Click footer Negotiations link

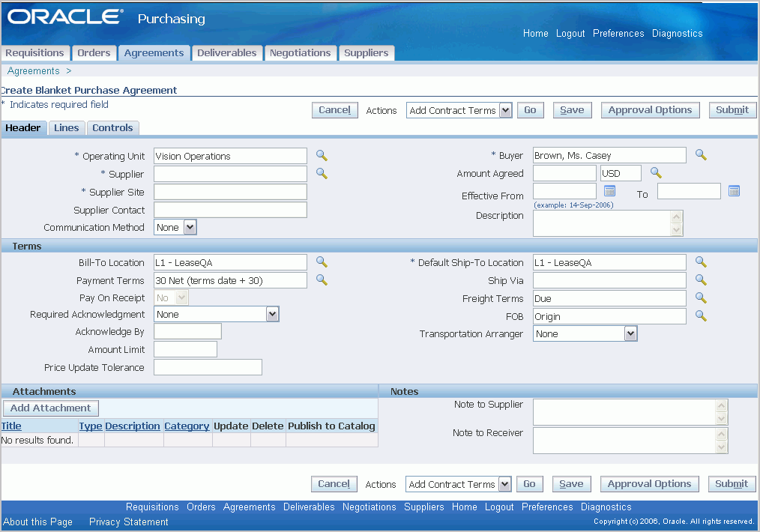370,507
